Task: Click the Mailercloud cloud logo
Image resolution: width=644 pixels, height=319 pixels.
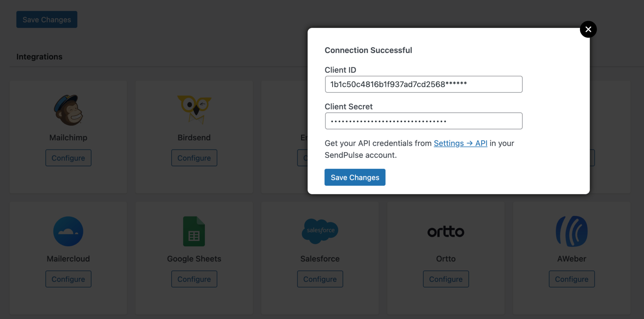Action: [68, 231]
